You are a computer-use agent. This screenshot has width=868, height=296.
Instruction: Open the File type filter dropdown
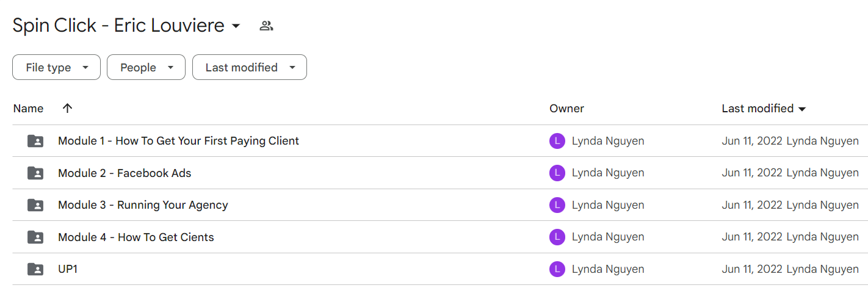point(56,67)
